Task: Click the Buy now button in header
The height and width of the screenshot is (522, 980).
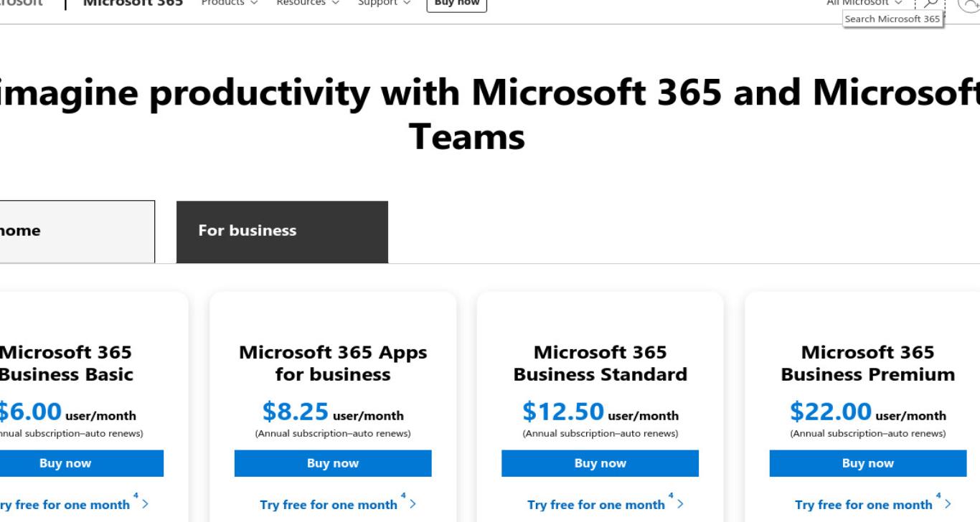Action: click(x=457, y=4)
